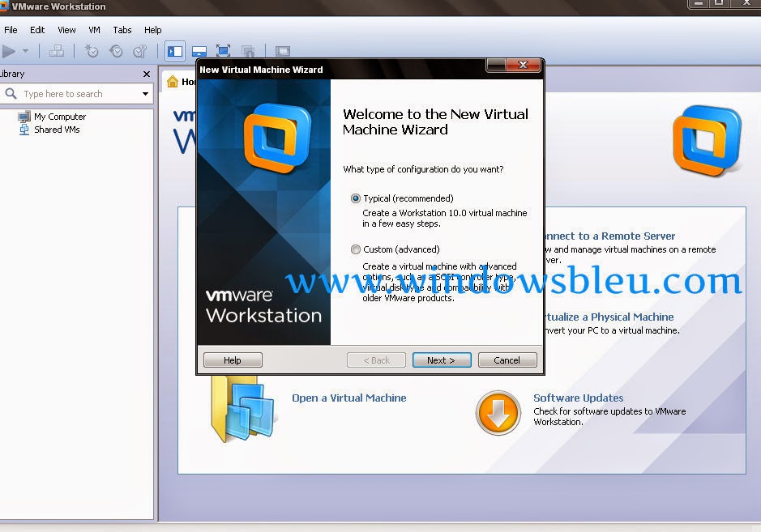
Task: Click Virtualize a Physical Machine link
Action: point(609,317)
